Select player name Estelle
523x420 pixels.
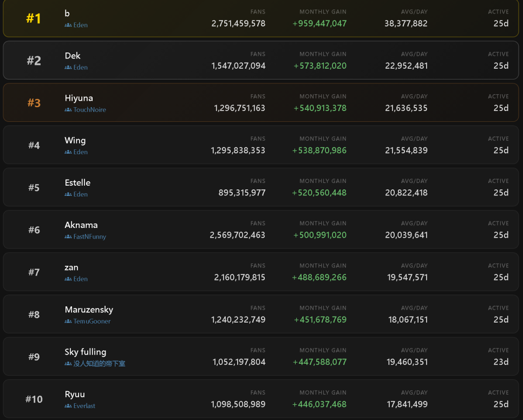(x=77, y=182)
